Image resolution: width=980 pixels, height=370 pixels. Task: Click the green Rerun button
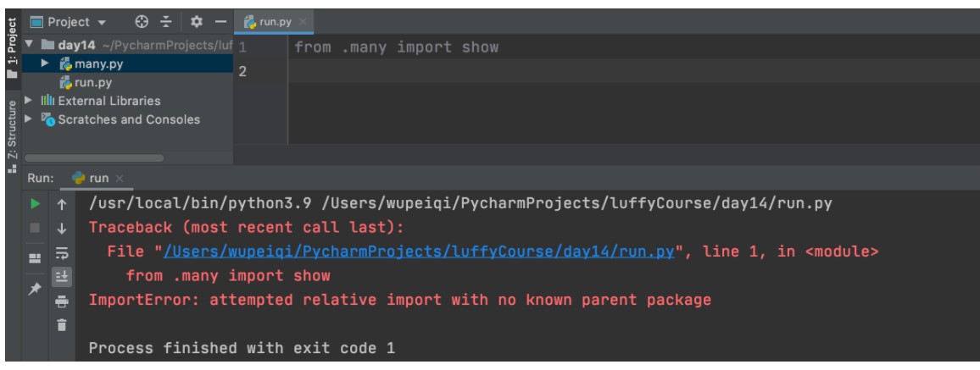tap(35, 204)
